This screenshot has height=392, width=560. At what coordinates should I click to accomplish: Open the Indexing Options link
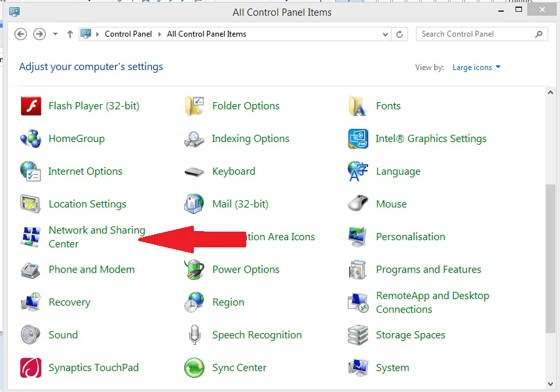click(x=250, y=138)
